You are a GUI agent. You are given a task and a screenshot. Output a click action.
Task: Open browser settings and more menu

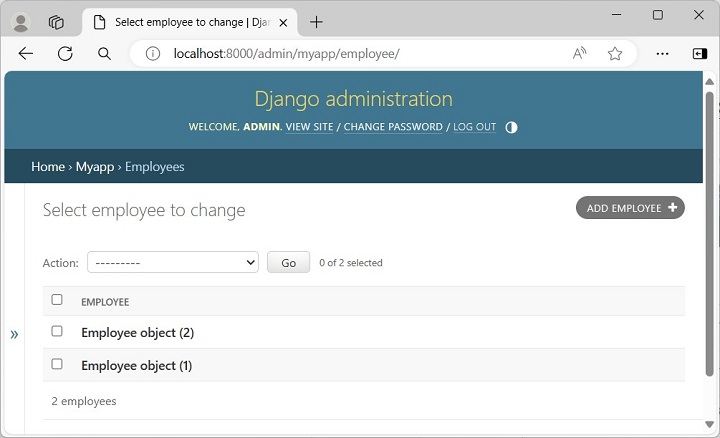(x=662, y=54)
